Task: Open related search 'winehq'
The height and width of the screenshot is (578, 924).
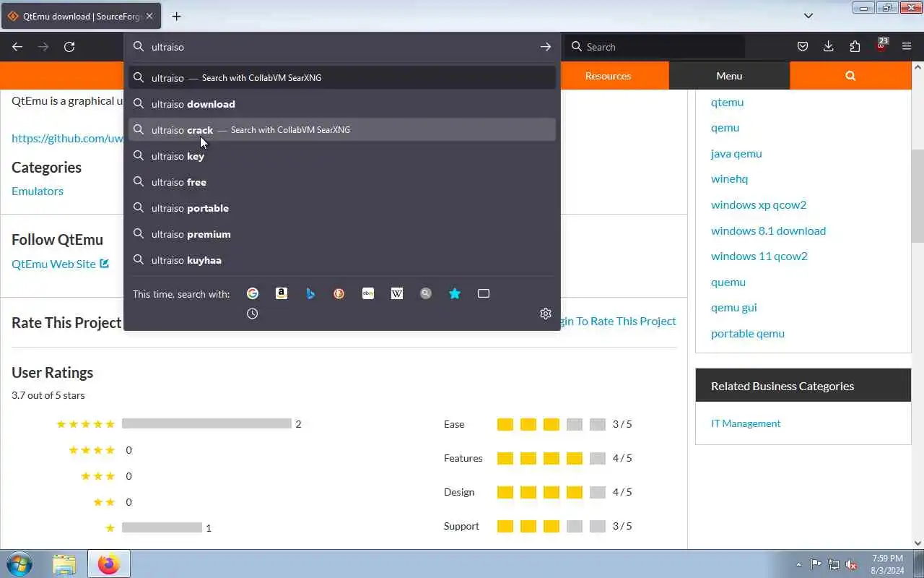Action: pos(729,178)
